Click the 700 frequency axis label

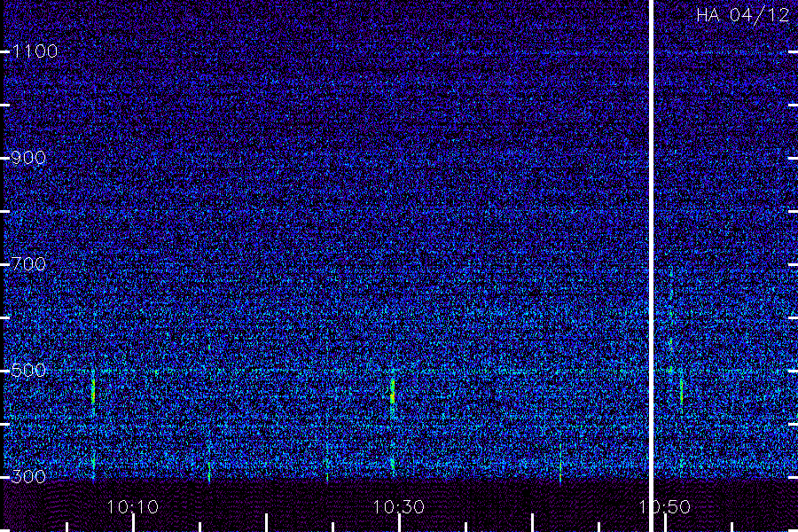click(x=28, y=264)
